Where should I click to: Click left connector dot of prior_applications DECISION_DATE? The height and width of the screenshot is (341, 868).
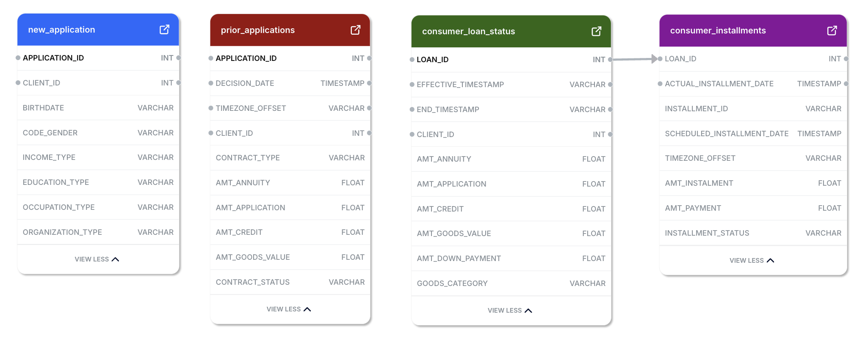(211, 83)
